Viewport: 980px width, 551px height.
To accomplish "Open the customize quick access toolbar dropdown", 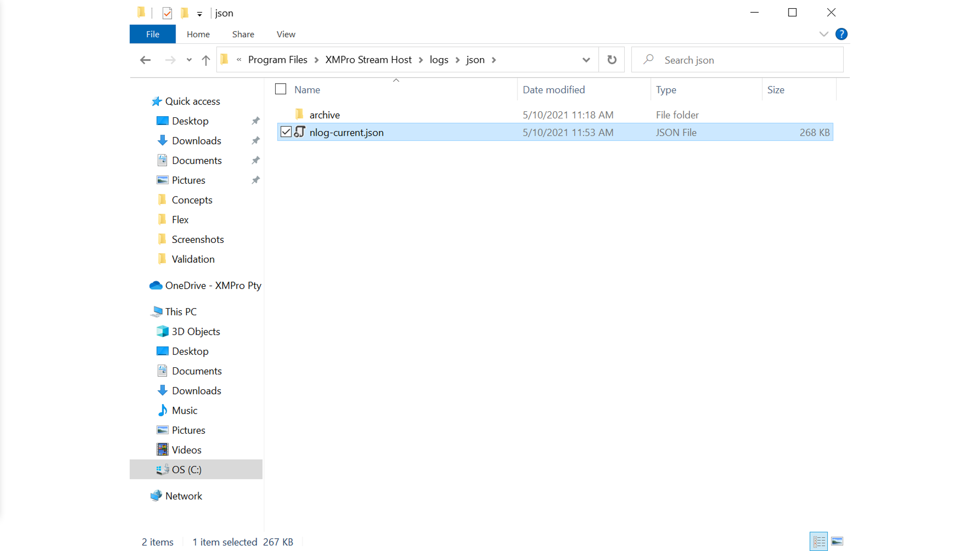I will pyautogui.click(x=200, y=13).
